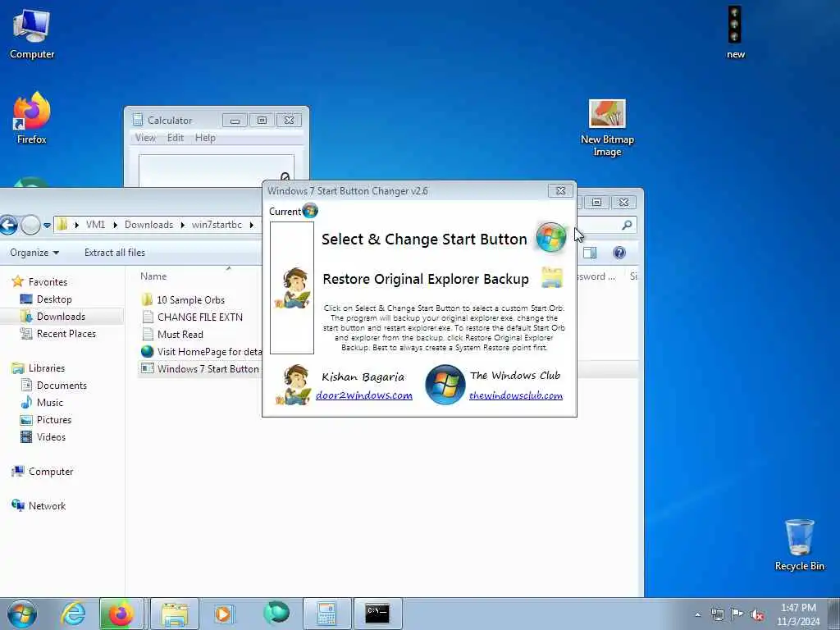
Task: Expand the arrow after Downloads breadcrumb
Action: [183, 225]
